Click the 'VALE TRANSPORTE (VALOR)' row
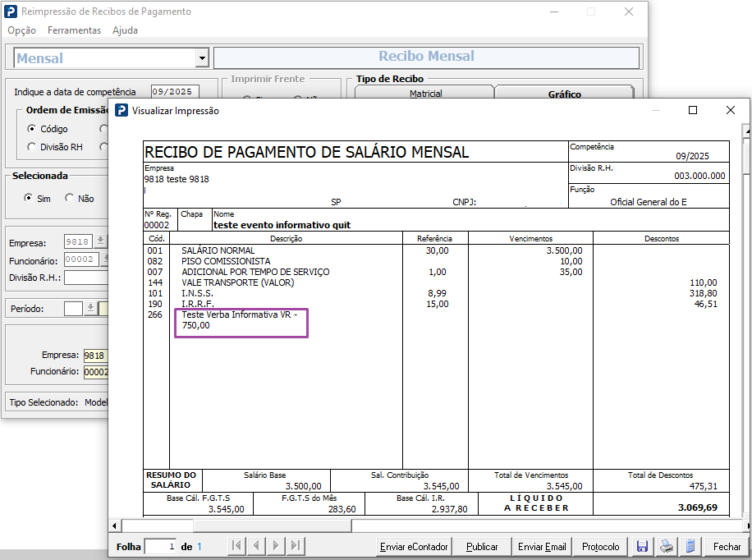The width and height of the screenshot is (752, 560). pyautogui.click(x=237, y=282)
